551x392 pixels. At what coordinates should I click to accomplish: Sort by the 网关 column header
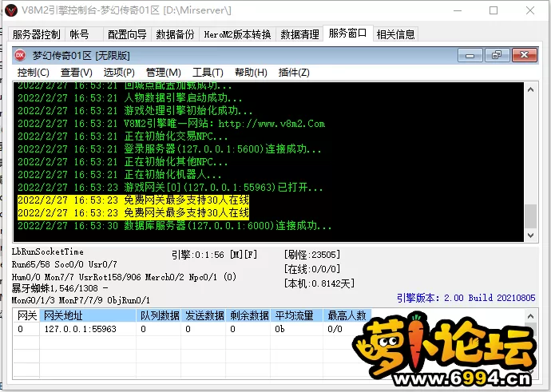click(26, 315)
